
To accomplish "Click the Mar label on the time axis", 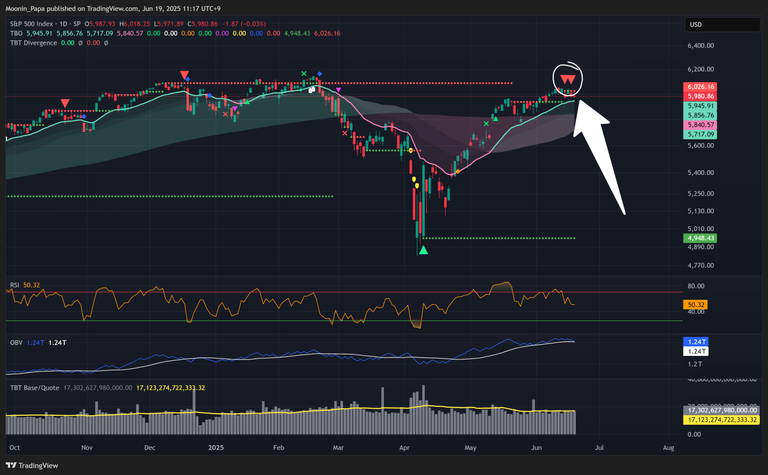I will (338, 448).
